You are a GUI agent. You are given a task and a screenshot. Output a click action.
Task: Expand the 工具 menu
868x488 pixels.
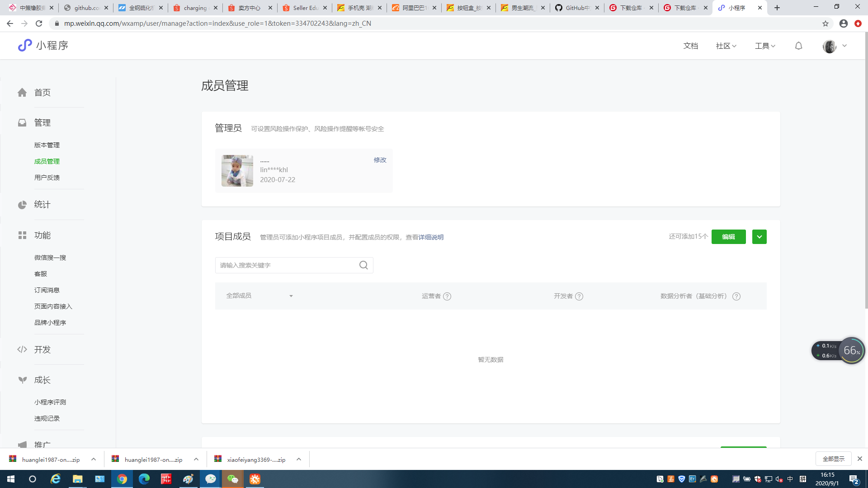coord(765,46)
